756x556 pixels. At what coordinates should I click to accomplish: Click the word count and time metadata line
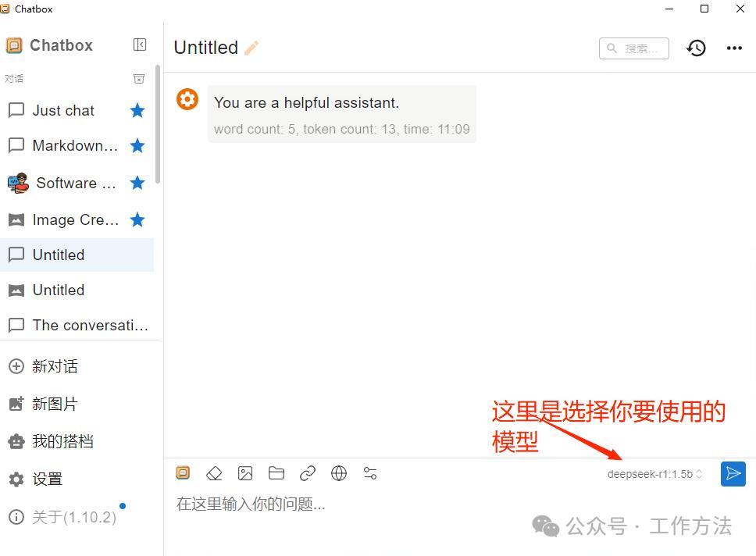click(x=342, y=129)
